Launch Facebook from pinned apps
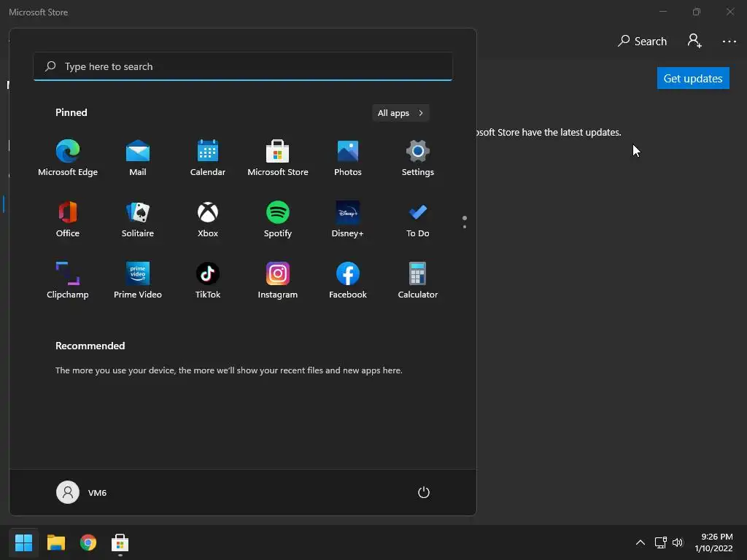Screen dimensions: 747x560 [348, 281]
